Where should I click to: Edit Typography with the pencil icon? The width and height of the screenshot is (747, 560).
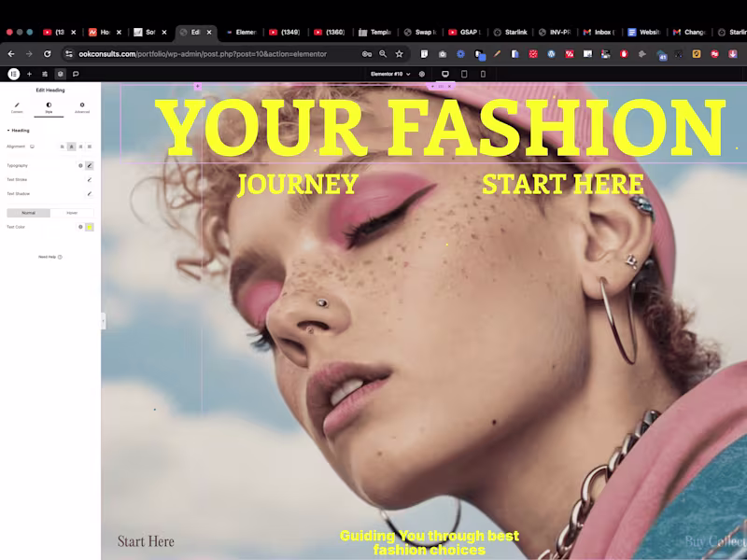pyautogui.click(x=91, y=165)
